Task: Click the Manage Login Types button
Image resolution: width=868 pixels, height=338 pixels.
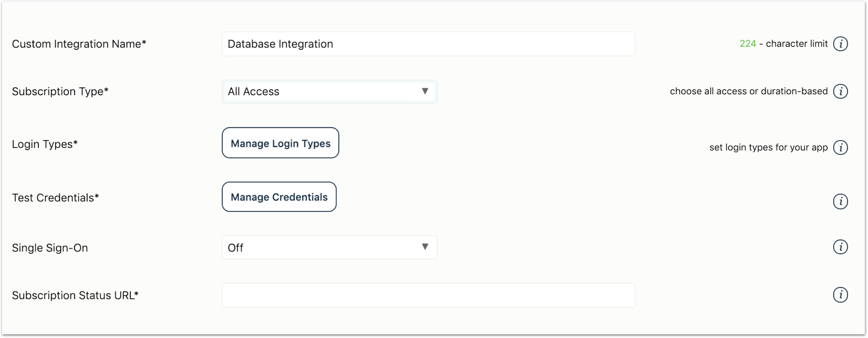Action: pos(281,143)
